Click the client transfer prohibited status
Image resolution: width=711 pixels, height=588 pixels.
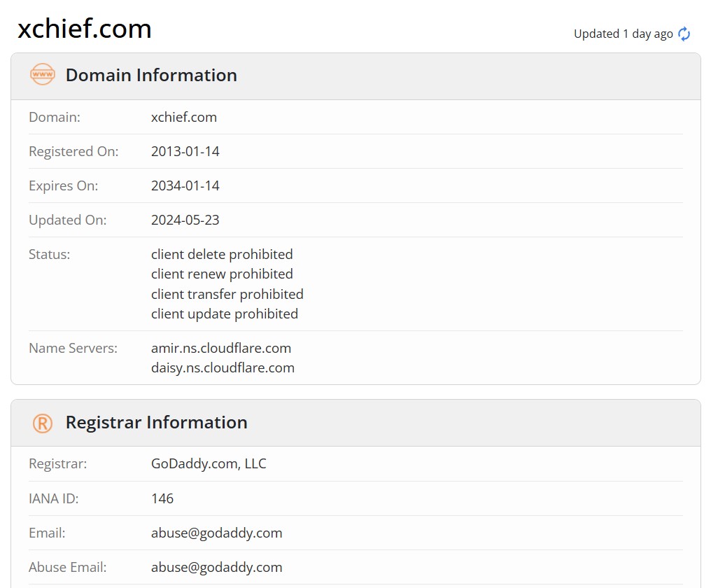227,295
